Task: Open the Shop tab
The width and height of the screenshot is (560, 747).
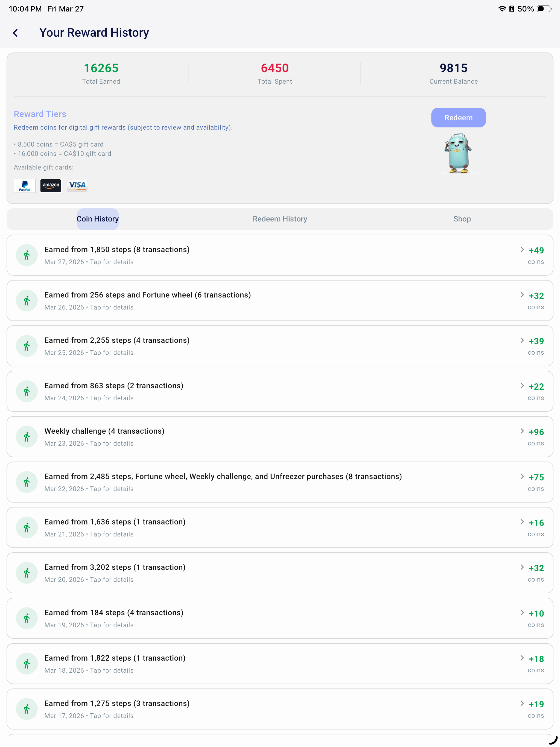Action: click(462, 219)
